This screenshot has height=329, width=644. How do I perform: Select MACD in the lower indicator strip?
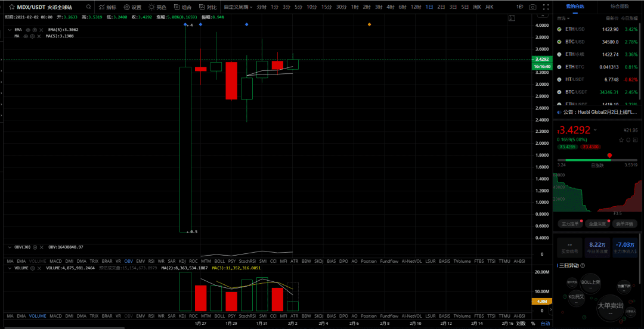[x=55, y=316]
